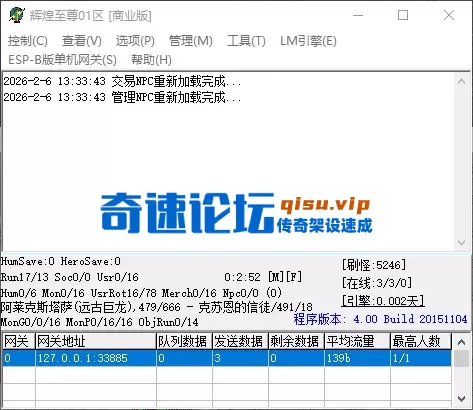Click the Hum0/6 Mon0/16 UsrRot16/78 status line
The width and height of the screenshot is (473, 410).
pos(141,293)
